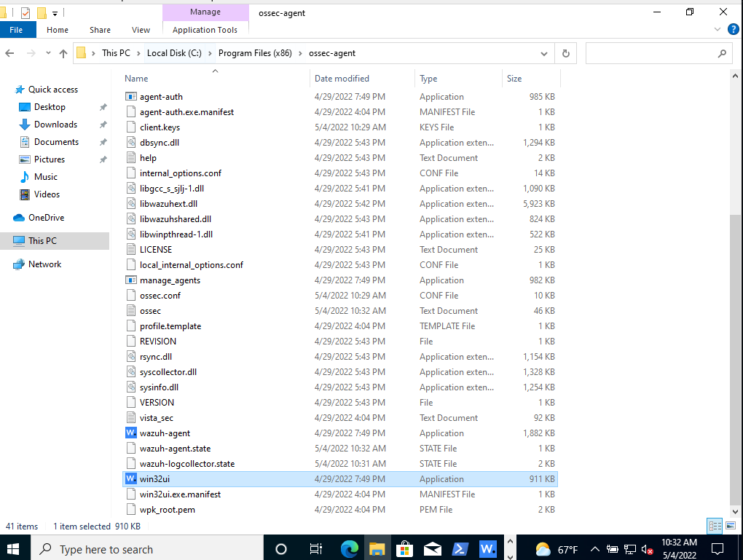Launch the Wazuh agent manager from the taskbar

488,548
